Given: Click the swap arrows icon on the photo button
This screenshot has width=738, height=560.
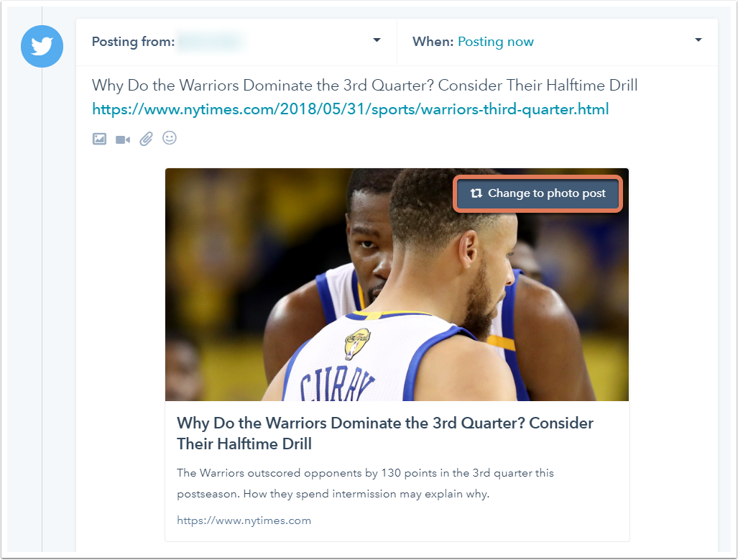Looking at the screenshot, I should click(x=476, y=193).
